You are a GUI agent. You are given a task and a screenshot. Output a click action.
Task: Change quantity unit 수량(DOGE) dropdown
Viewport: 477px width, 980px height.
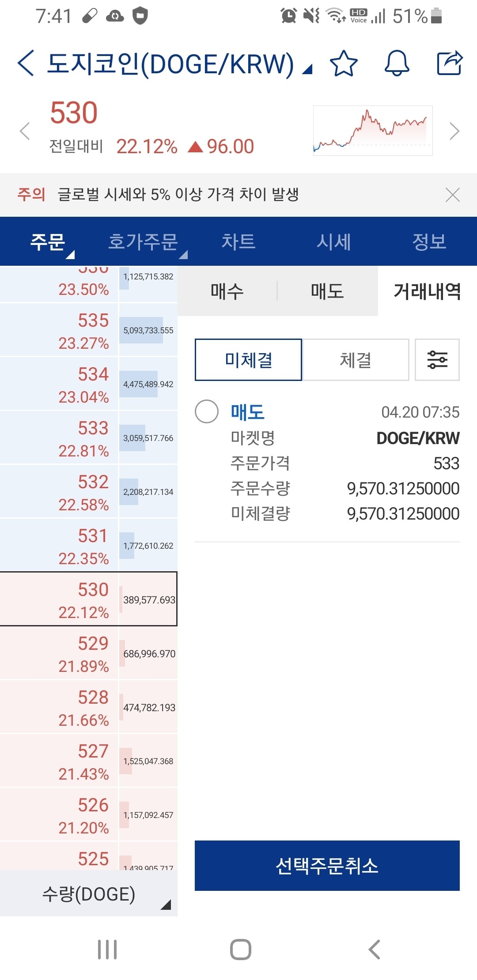(88, 894)
